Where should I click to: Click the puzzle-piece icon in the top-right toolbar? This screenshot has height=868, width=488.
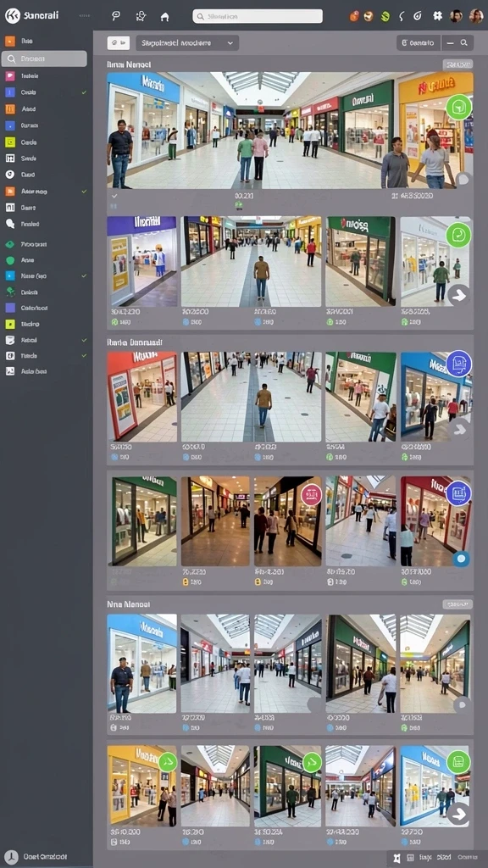pyautogui.click(x=438, y=16)
